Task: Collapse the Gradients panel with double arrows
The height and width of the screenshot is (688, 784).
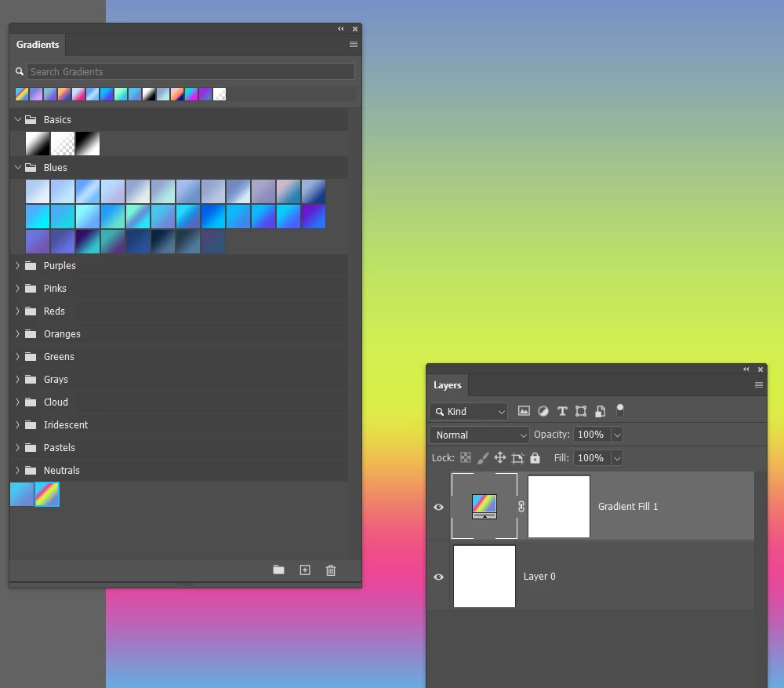Action: click(340, 29)
